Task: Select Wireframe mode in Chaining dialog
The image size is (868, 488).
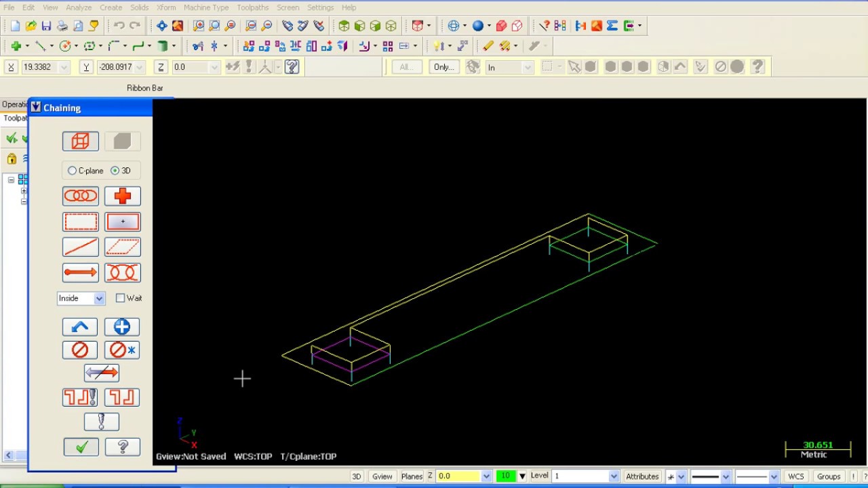Action: (81, 141)
